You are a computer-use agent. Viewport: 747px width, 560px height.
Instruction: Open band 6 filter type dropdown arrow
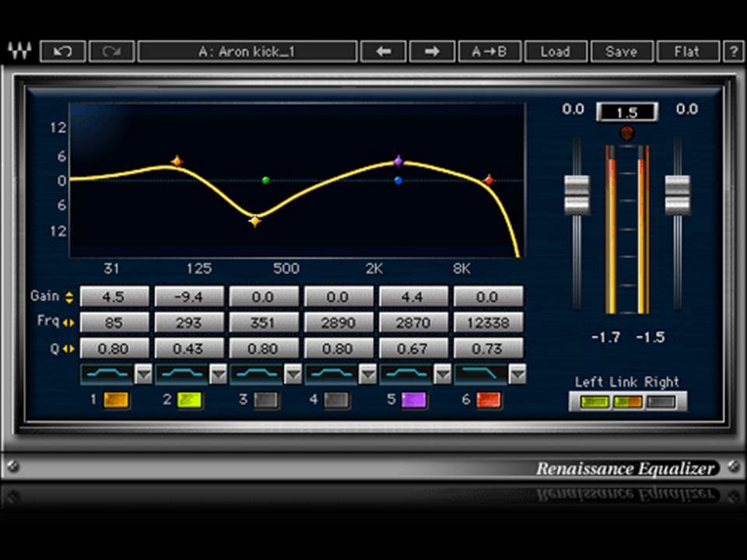(517, 374)
